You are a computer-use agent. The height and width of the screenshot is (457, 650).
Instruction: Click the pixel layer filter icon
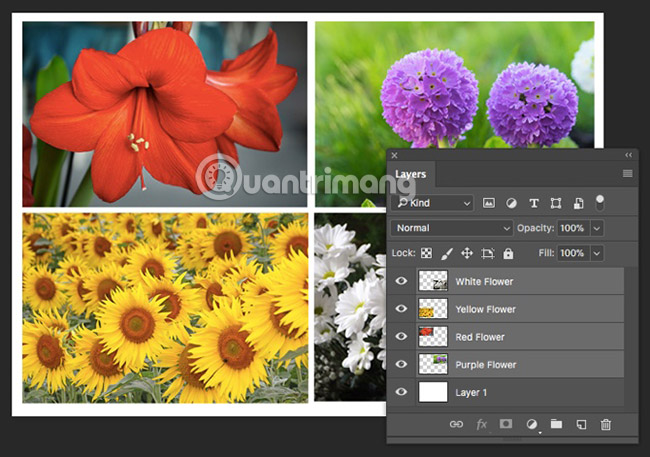click(489, 203)
